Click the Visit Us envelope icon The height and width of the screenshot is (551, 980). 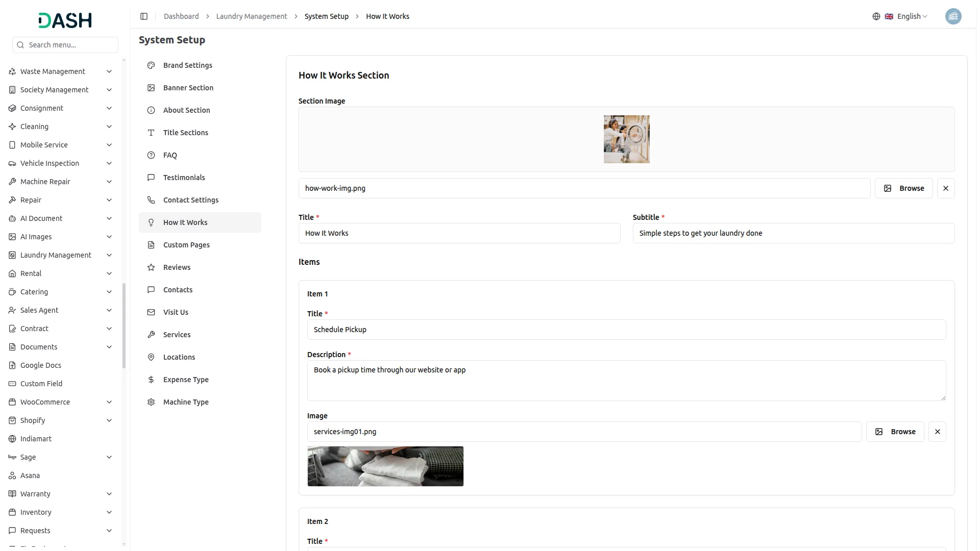(x=151, y=312)
